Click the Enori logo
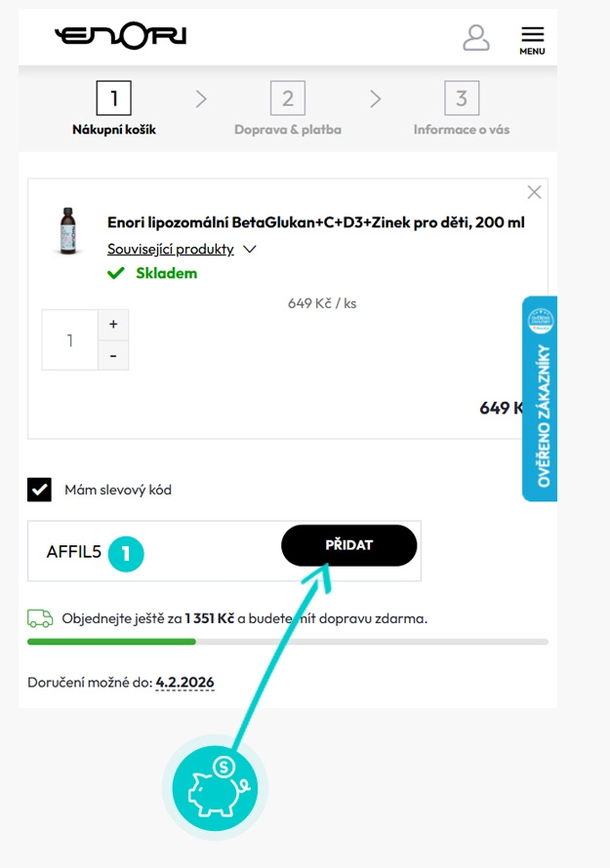 (x=121, y=34)
